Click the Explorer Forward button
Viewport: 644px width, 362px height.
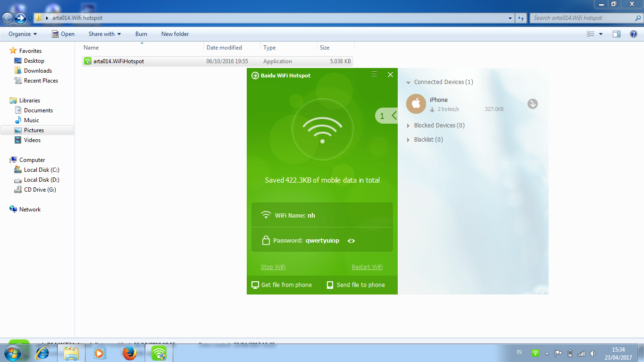pos(20,18)
